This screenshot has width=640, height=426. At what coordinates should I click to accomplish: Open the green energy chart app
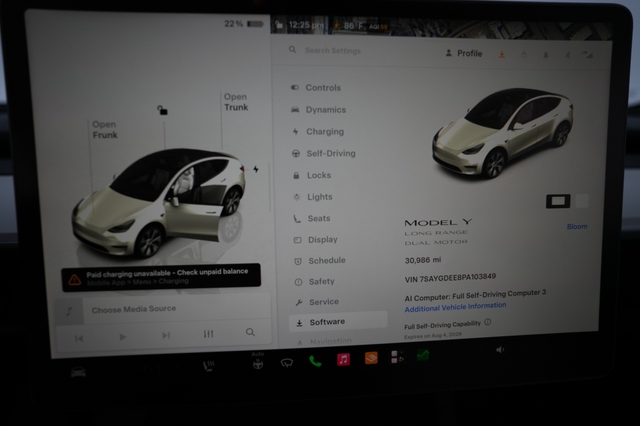click(423, 355)
